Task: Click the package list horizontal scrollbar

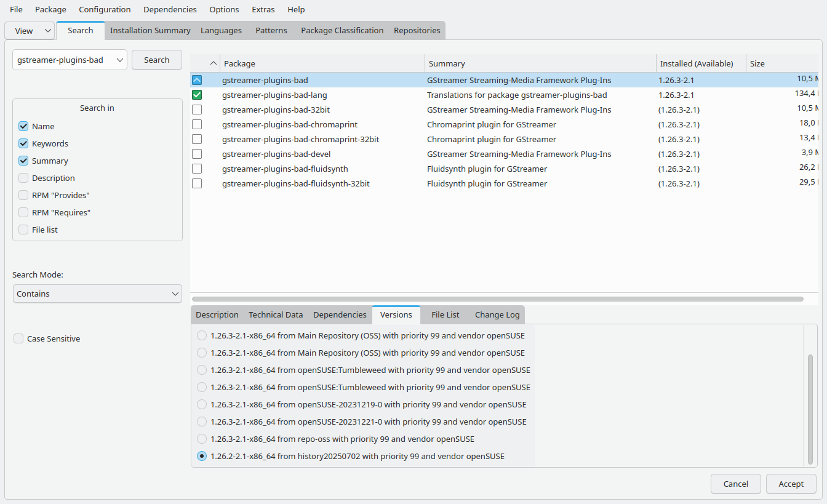Action: coord(497,299)
